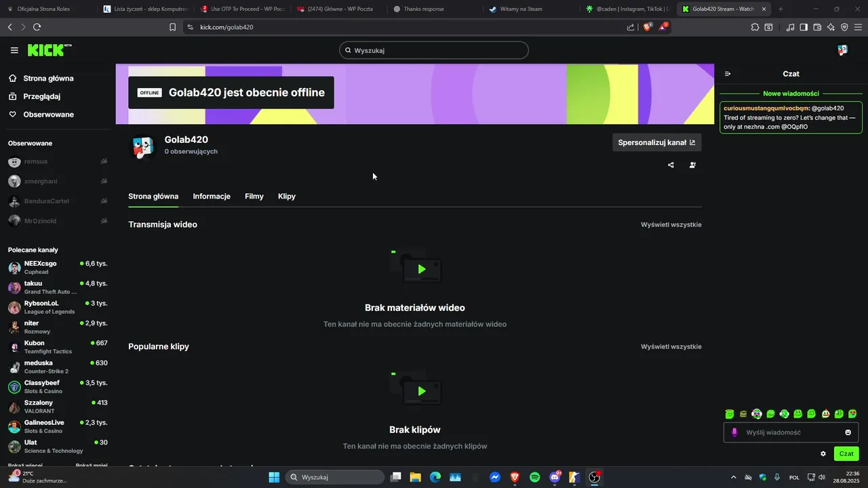Reload the page

tap(37, 27)
